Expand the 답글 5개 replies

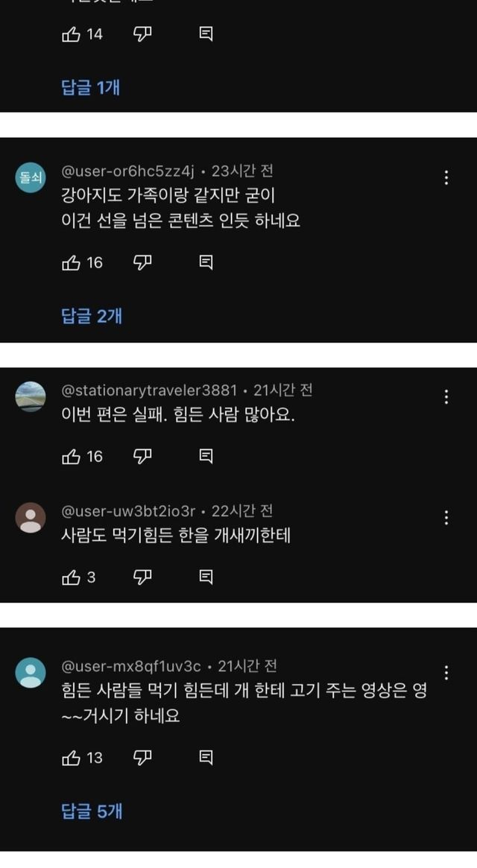[91, 811]
